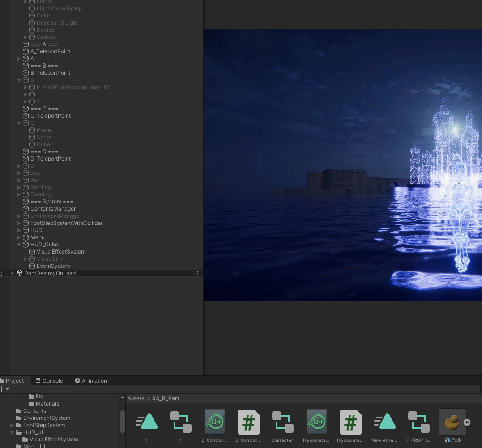Collapse the HUD_Cube object
Screen dimensions: 482x448
[x=19, y=245]
